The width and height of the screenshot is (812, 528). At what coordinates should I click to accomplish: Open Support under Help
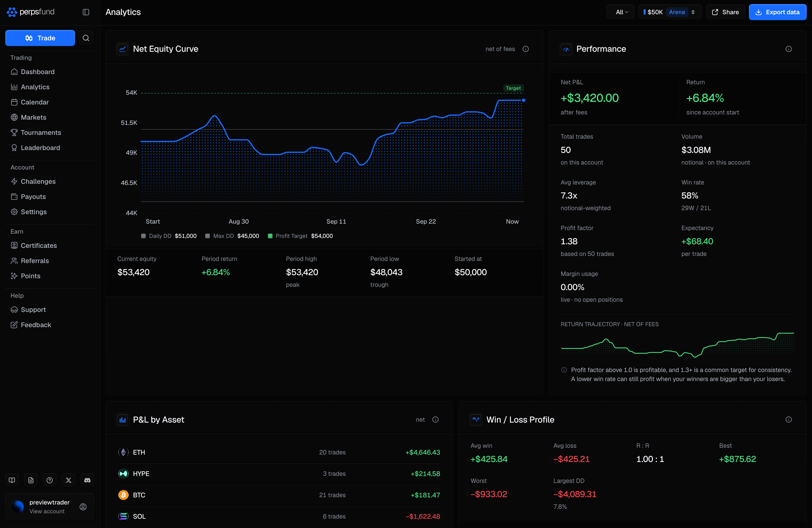49,310
